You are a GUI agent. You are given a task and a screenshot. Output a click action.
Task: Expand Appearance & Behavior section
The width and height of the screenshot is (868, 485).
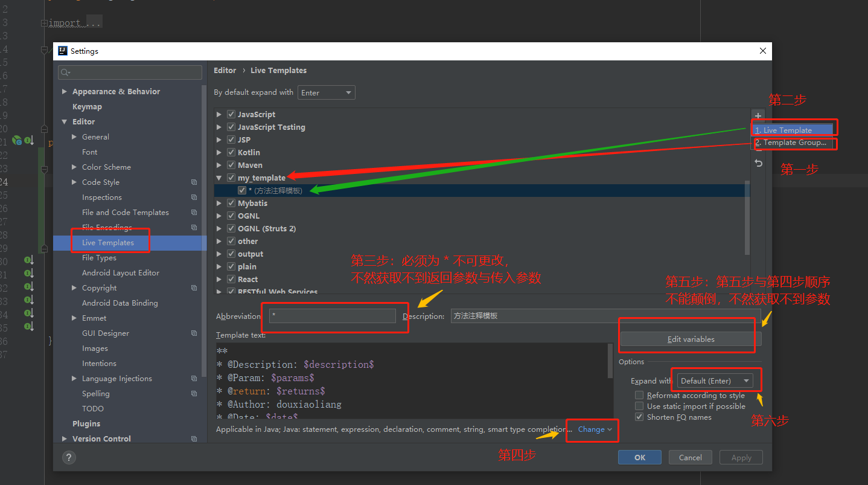click(x=65, y=92)
